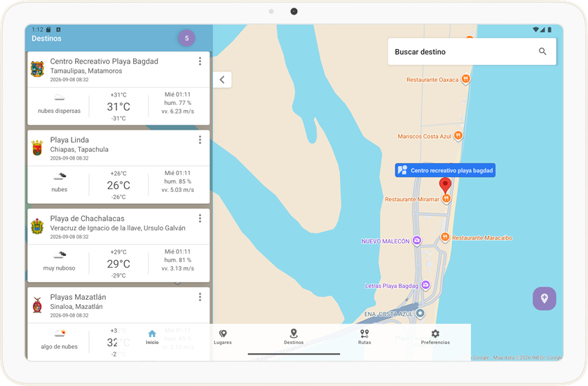588x386 pixels.
Task: Open options menu for Playas Mazatlán card
Action: (x=200, y=297)
